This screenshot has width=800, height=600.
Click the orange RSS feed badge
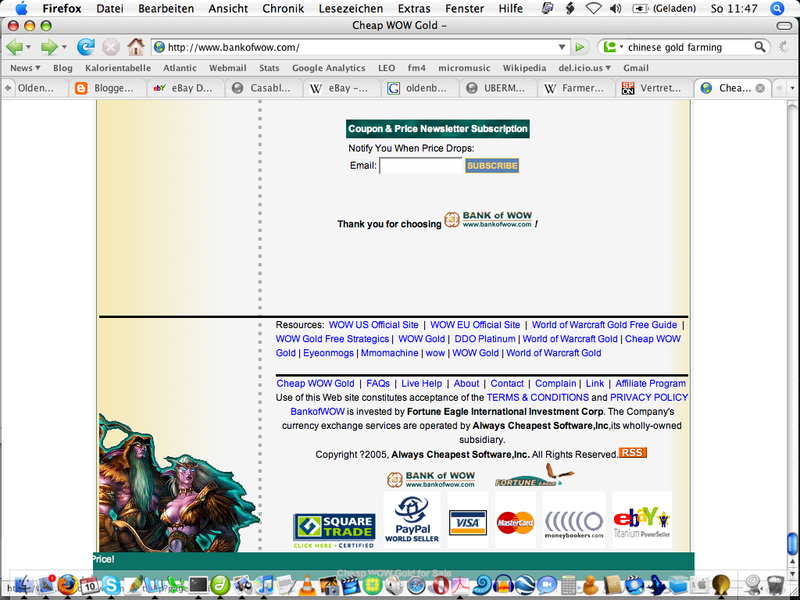[633, 453]
